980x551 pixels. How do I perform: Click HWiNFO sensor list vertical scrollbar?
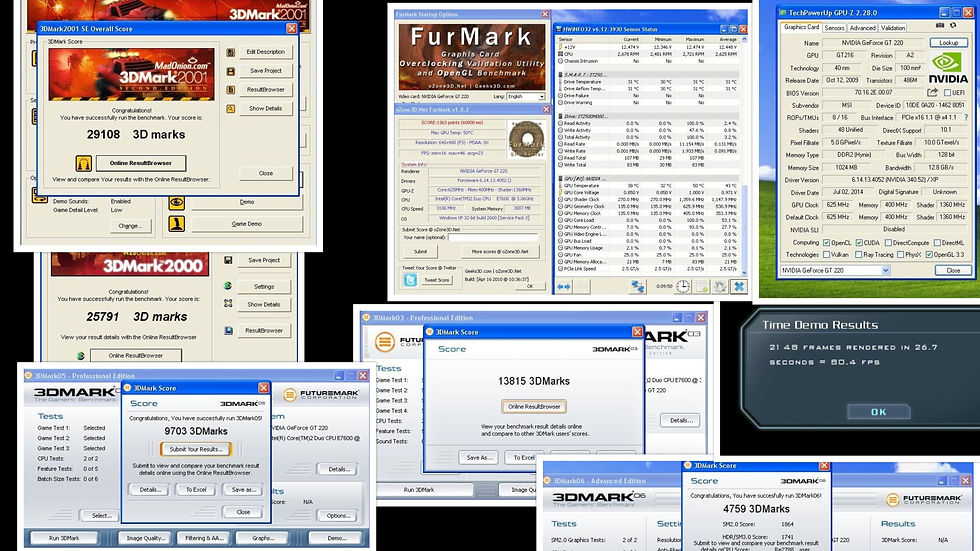click(x=744, y=156)
